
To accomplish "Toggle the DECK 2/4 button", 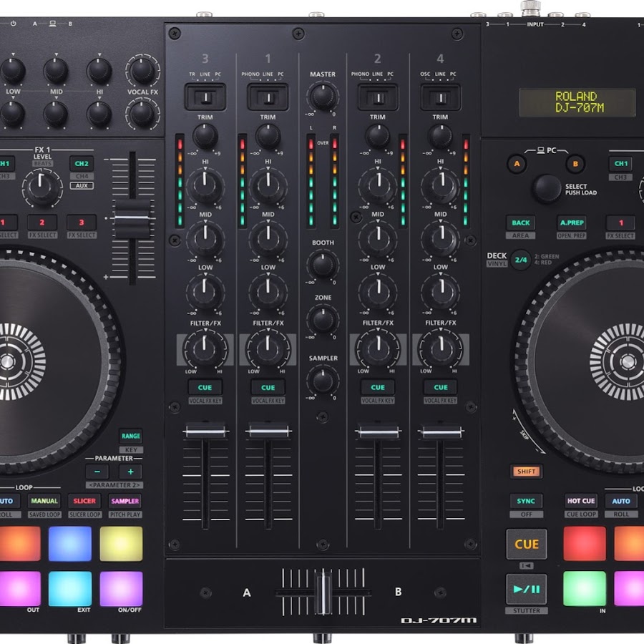I will pos(521,260).
